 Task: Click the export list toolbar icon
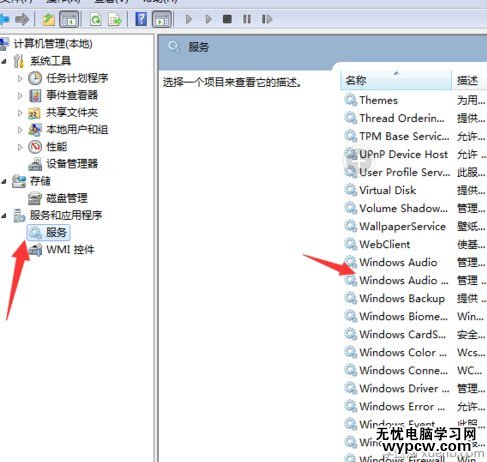tap(115, 19)
